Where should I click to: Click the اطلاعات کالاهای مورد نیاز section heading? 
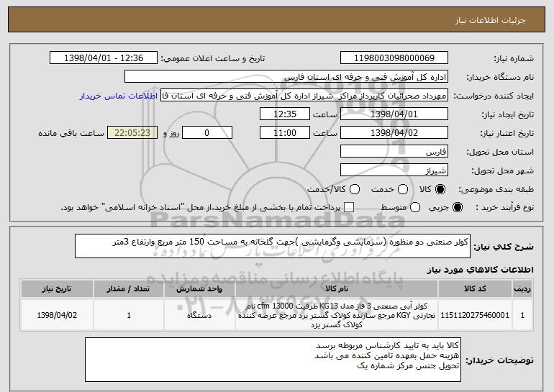coord(480,270)
